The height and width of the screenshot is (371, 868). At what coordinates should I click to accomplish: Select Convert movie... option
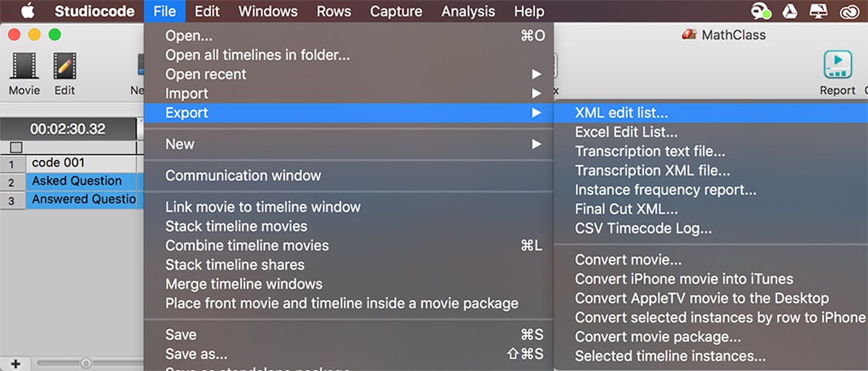click(x=710, y=260)
